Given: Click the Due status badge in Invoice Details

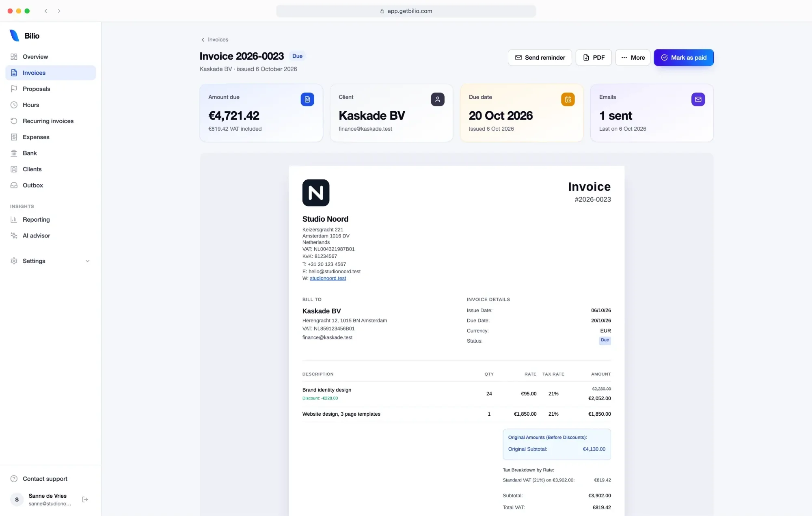Looking at the screenshot, I should pos(605,340).
